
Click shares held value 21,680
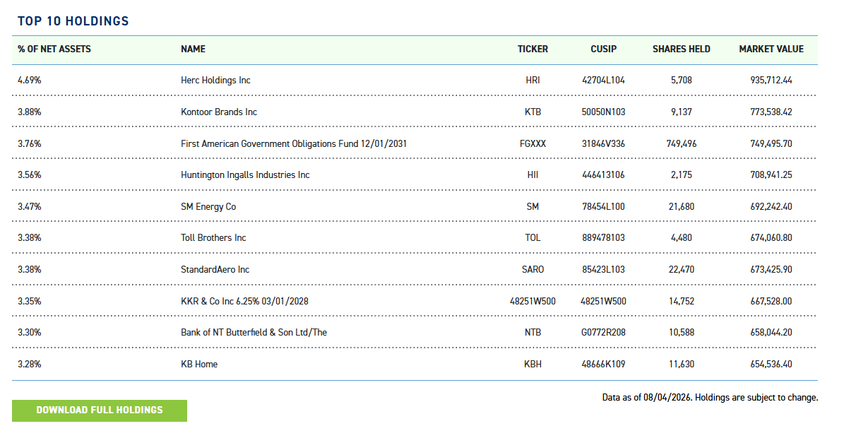(682, 207)
